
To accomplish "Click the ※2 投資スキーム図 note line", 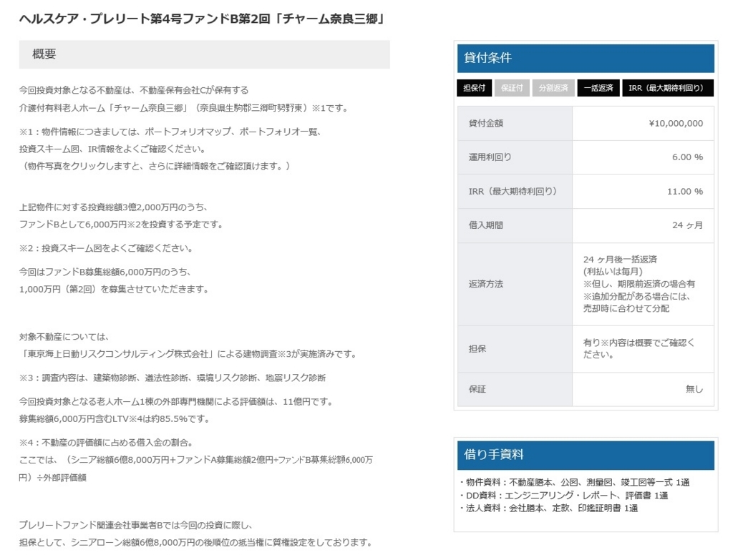I will pyautogui.click(x=107, y=248).
